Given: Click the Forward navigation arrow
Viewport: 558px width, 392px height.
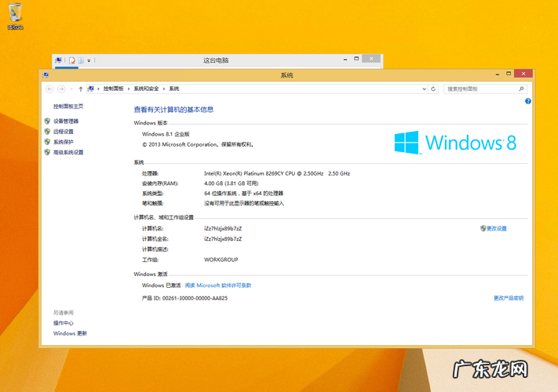Looking at the screenshot, I should tap(61, 89).
